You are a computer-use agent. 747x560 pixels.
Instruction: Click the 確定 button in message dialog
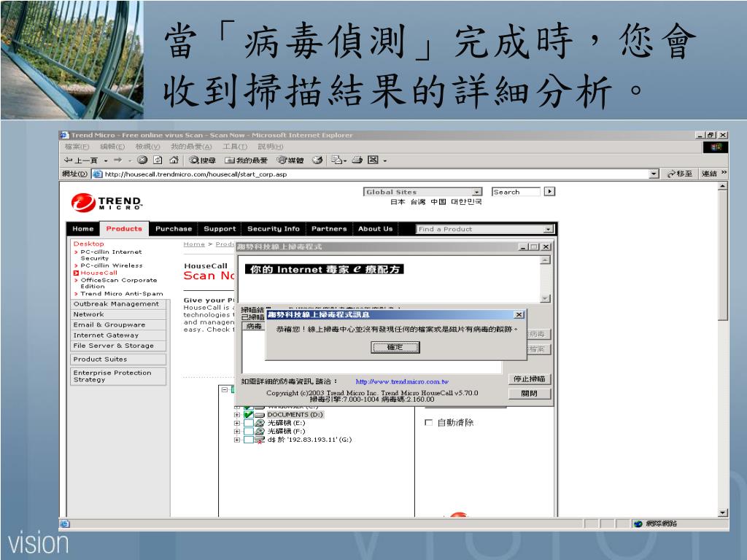tap(395, 347)
